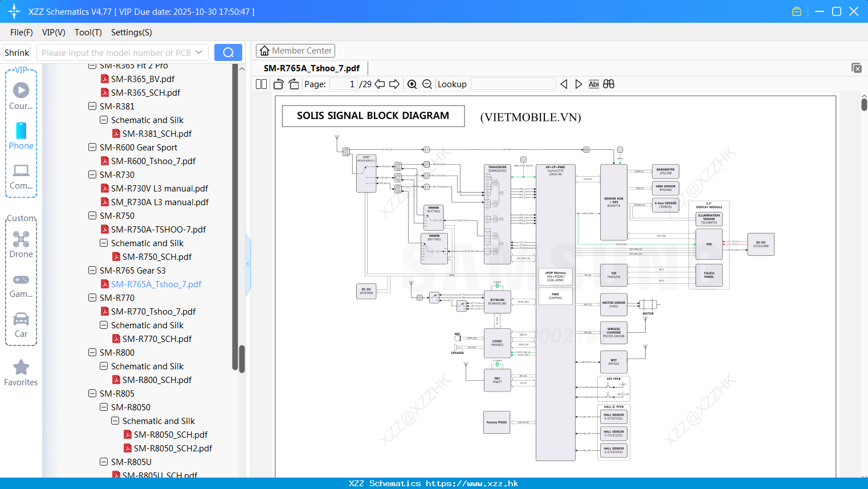Collapse Schematic and Silk under SM-R381
The width and height of the screenshot is (868, 489).
click(x=104, y=120)
